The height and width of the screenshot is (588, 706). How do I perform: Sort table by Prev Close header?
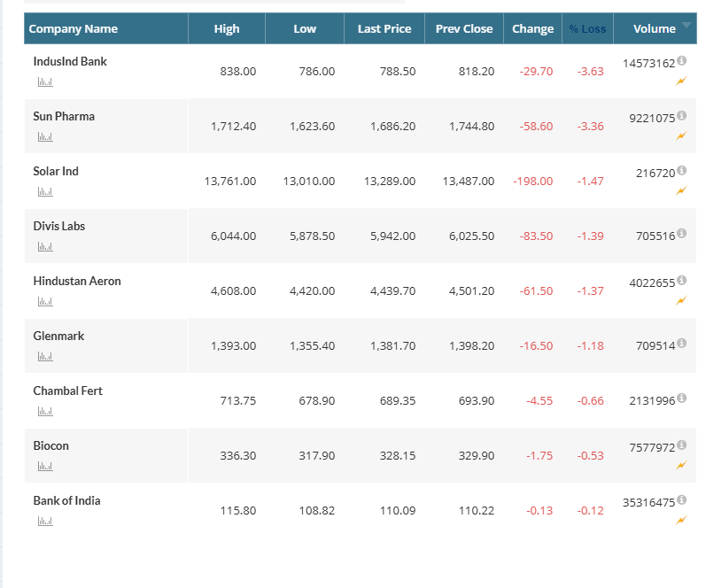(x=464, y=29)
